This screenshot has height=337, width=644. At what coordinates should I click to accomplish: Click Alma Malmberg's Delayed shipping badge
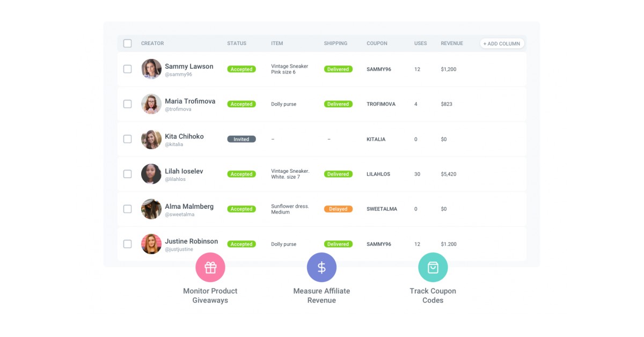(338, 209)
